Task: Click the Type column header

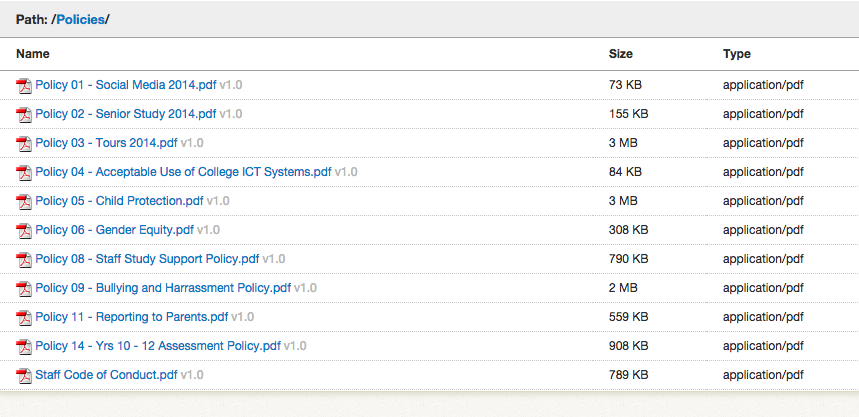Action: [x=736, y=54]
